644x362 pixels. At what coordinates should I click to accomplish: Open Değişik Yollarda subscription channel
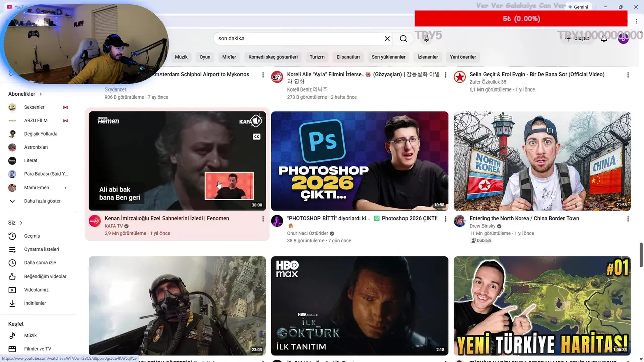coord(39,134)
